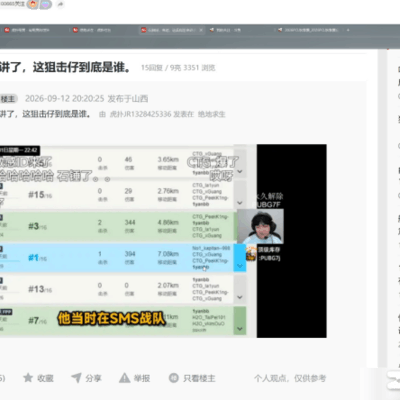This screenshot has width=400, height=400.
Task: Click the game icon beside PUBG7 text
Action: point(251,254)
